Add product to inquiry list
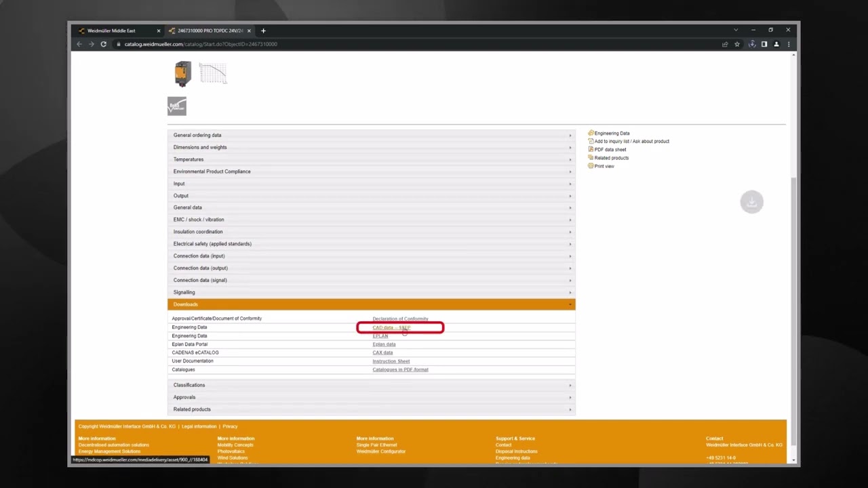 coord(631,142)
